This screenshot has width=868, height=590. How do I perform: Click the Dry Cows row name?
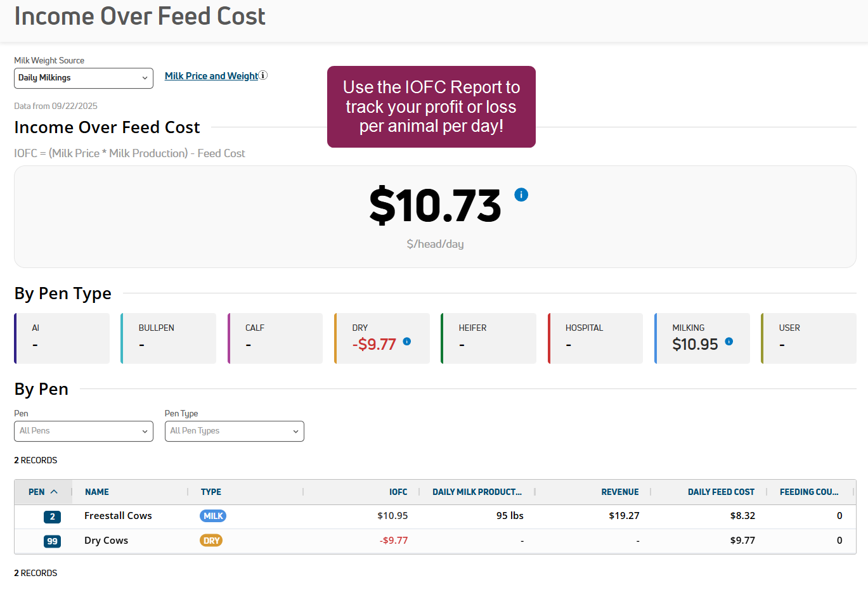[x=106, y=541]
